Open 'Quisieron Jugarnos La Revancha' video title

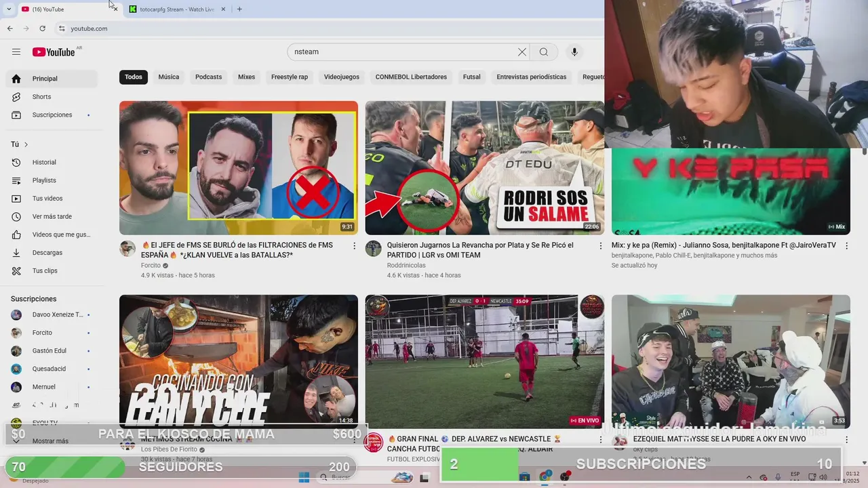click(x=480, y=250)
